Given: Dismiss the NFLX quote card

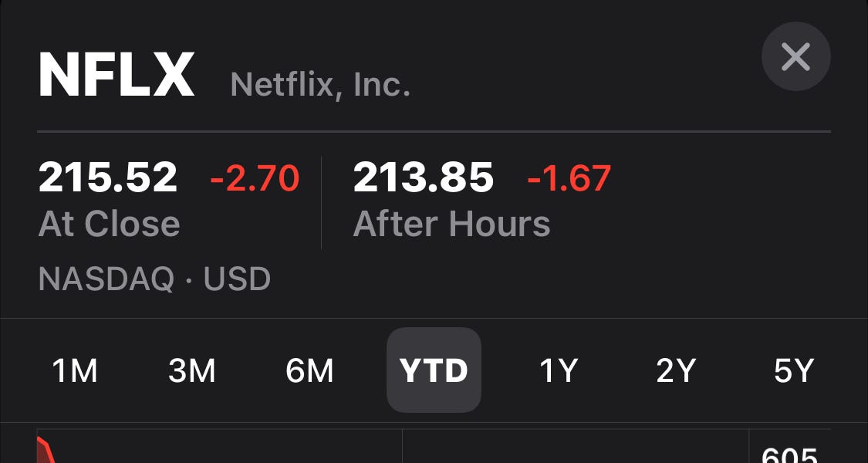Looking at the screenshot, I should [795, 56].
